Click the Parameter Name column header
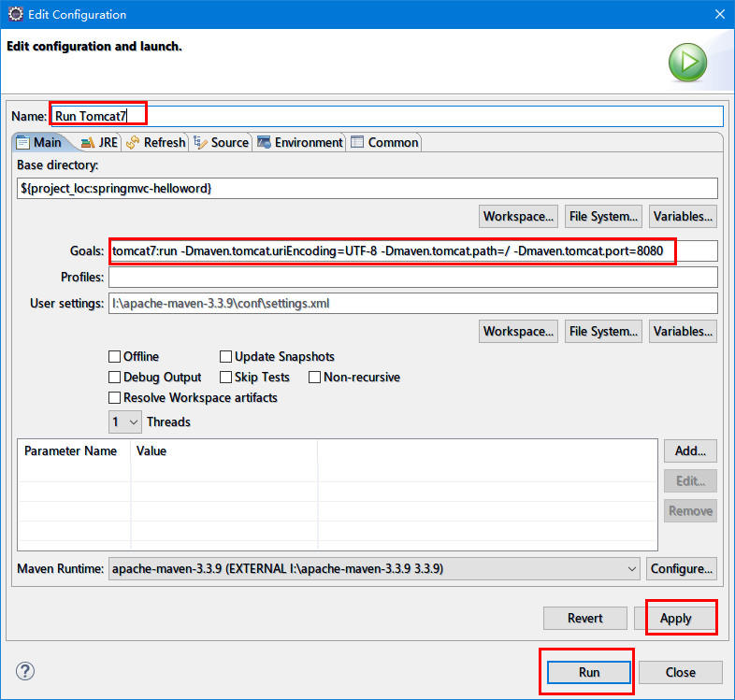Image resolution: width=735 pixels, height=700 pixels. (x=70, y=450)
